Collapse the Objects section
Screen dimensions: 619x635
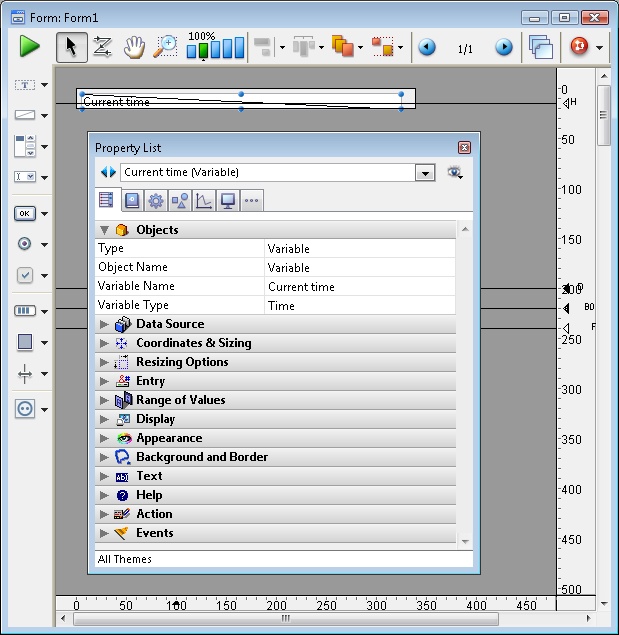click(104, 230)
